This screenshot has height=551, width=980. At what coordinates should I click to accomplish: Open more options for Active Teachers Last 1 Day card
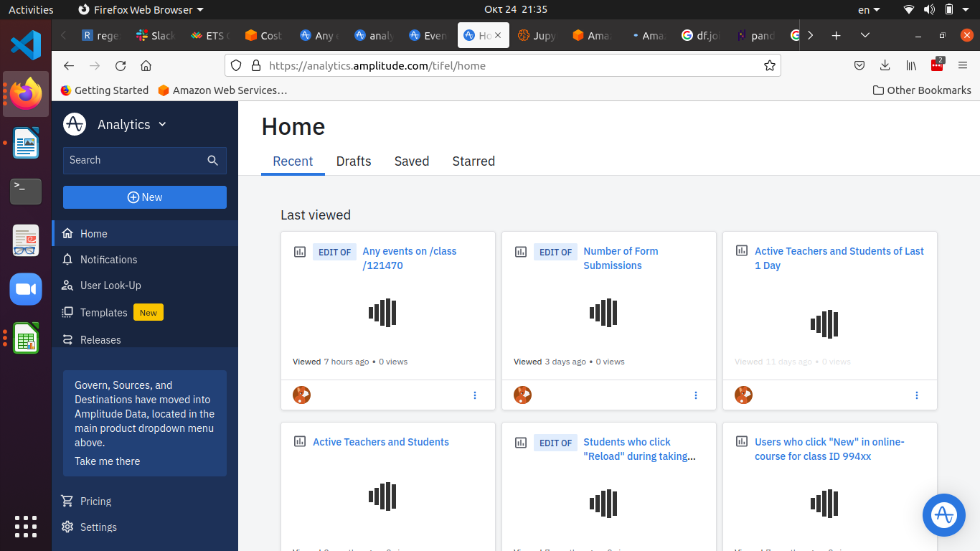pyautogui.click(x=917, y=395)
